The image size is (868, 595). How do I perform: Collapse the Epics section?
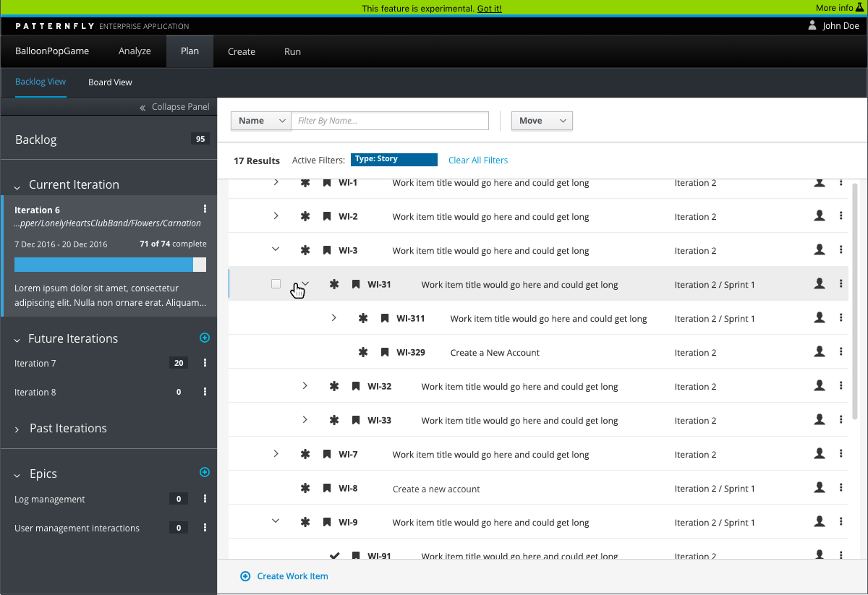pos(17,475)
